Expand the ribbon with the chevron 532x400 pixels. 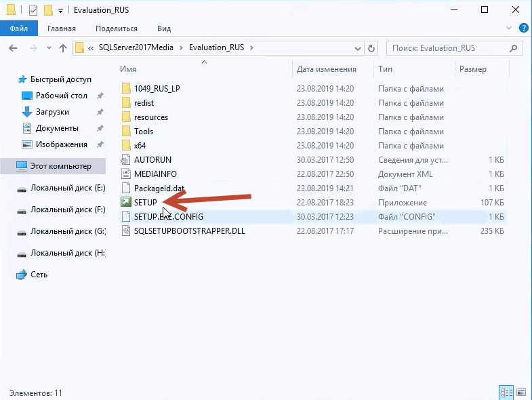[510, 28]
